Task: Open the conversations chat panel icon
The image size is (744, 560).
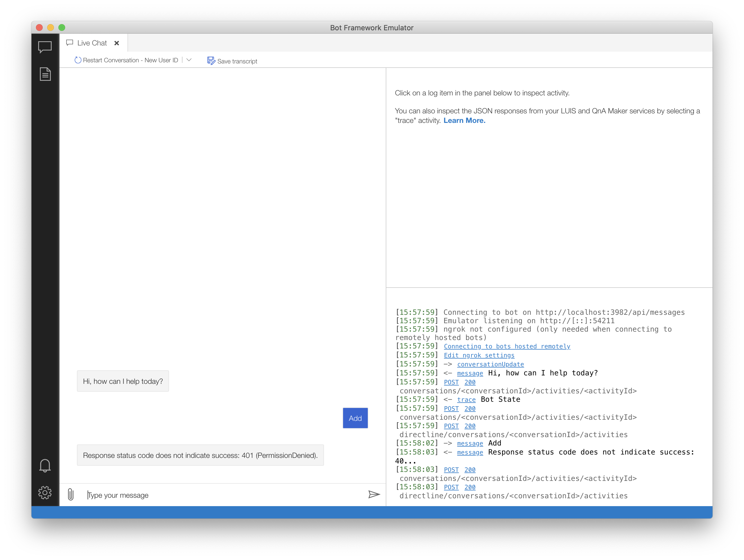Action: click(45, 47)
